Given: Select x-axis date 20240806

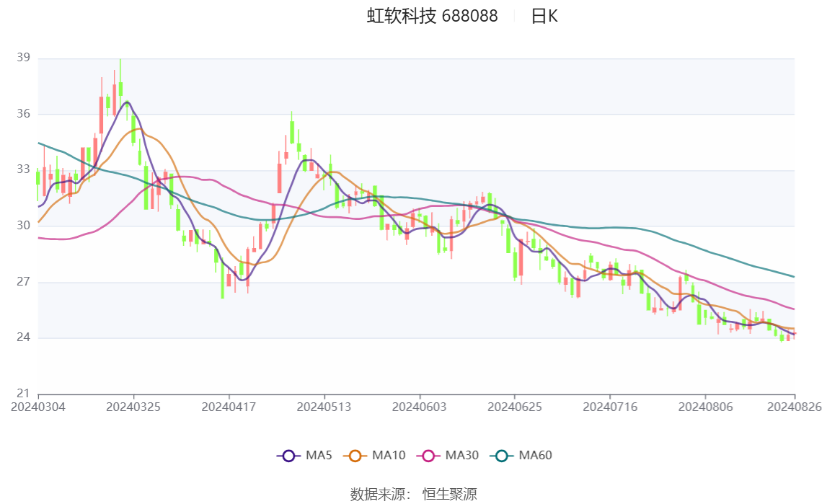Looking at the screenshot, I should pos(706,407).
